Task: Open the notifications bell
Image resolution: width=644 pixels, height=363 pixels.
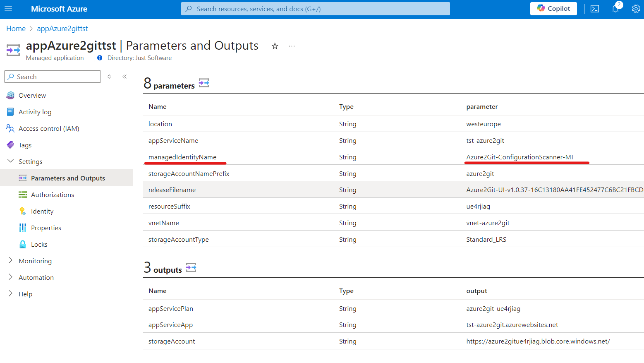Action: coord(615,9)
